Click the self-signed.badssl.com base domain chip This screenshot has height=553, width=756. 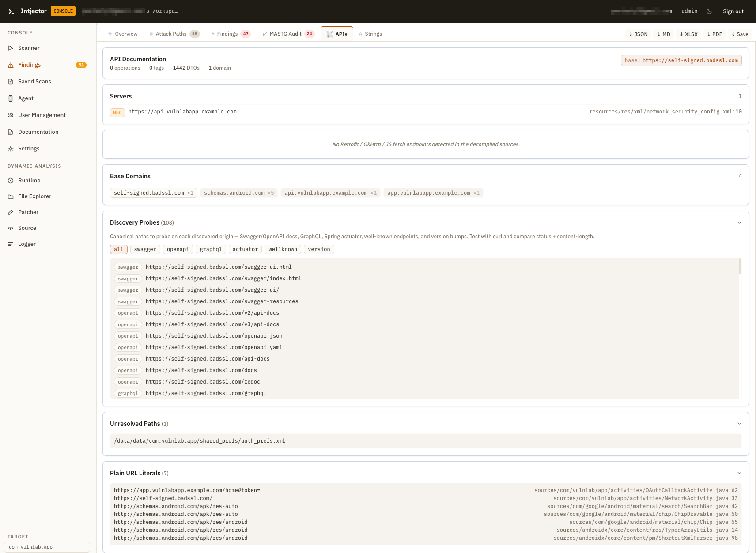[153, 193]
